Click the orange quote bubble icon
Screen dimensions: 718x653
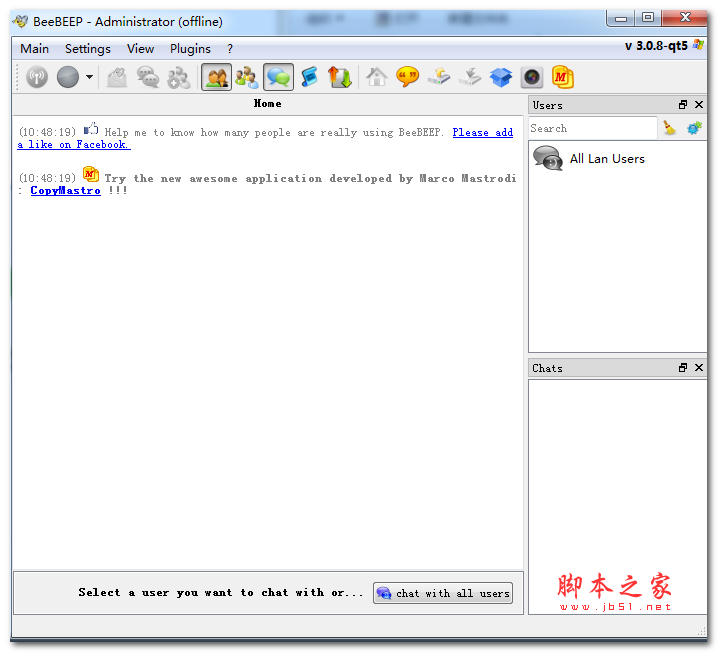[x=407, y=76]
